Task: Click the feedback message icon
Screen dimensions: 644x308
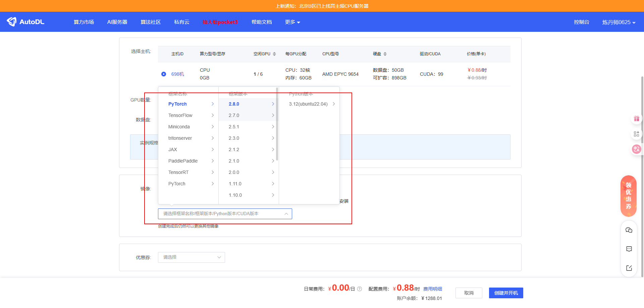Action: tap(629, 249)
